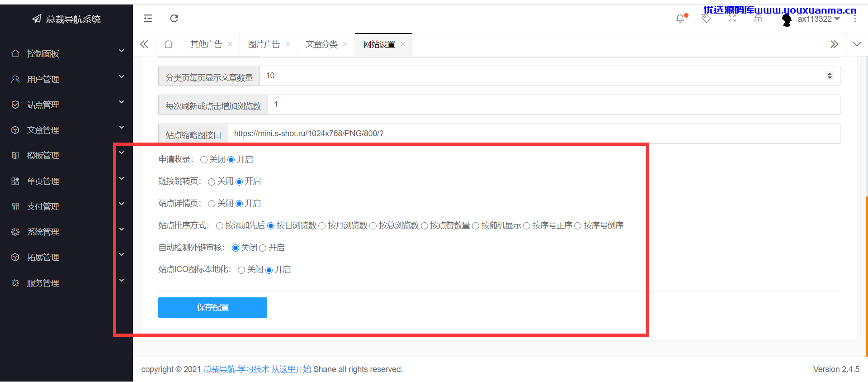868x382 pixels.
Task: Open the ax113322 user dropdown
Action: (x=819, y=19)
